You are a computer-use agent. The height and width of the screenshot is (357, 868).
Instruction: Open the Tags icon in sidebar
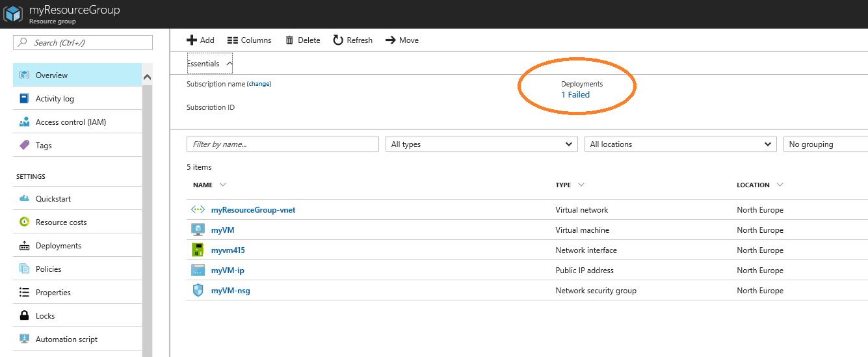pyautogui.click(x=25, y=146)
